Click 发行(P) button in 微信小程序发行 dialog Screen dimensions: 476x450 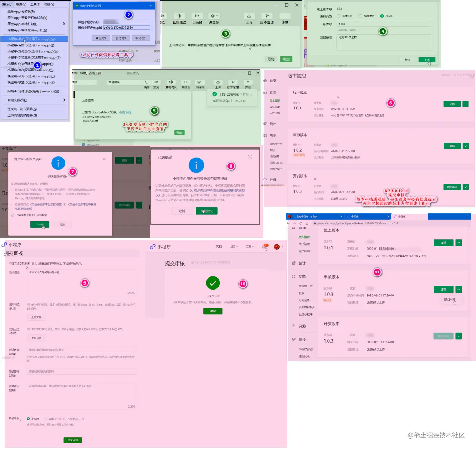(x=121, y=38)
